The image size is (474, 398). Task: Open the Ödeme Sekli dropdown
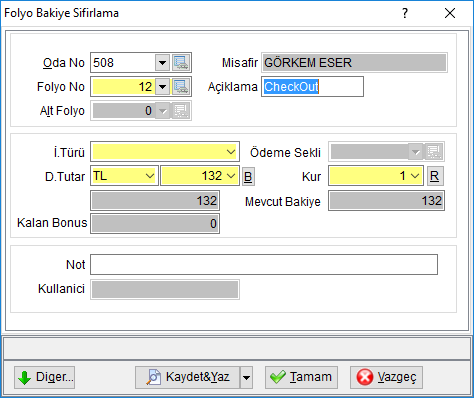(415, 152)
